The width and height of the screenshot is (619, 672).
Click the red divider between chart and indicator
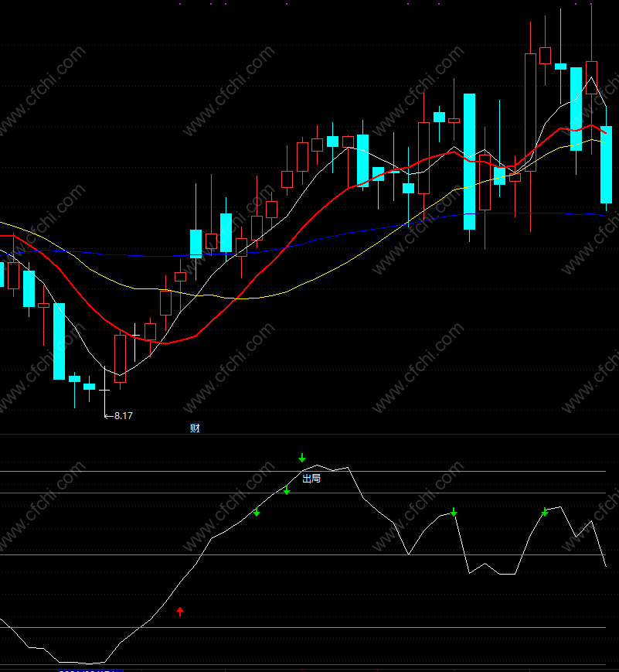coord(309,434)
